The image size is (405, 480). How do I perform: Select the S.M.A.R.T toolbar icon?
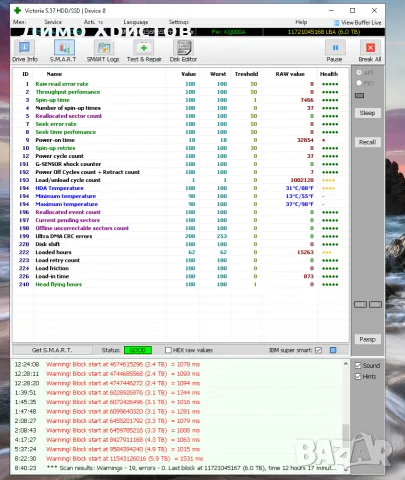(x=63, y=51)
